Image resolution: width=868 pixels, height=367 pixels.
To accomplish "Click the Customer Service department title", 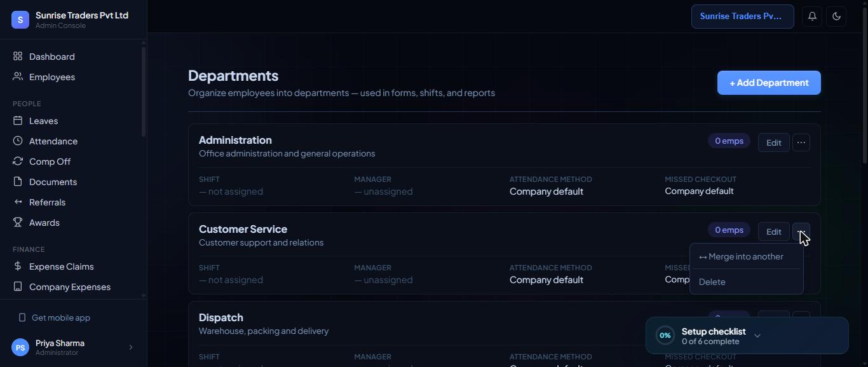I will point(243,229).
